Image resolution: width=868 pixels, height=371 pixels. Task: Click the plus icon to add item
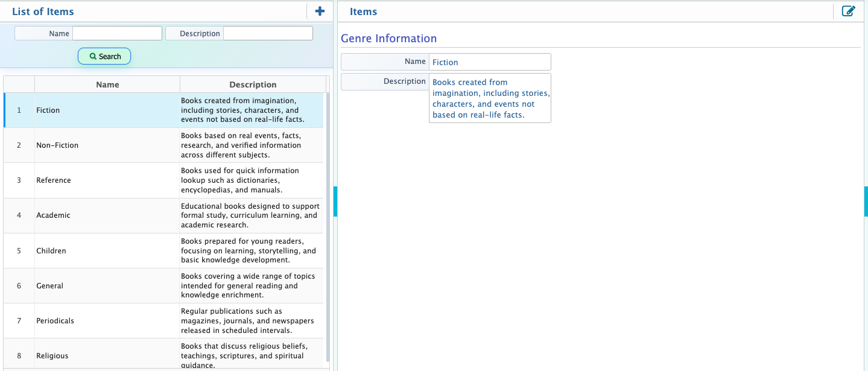tap(320, 11)
